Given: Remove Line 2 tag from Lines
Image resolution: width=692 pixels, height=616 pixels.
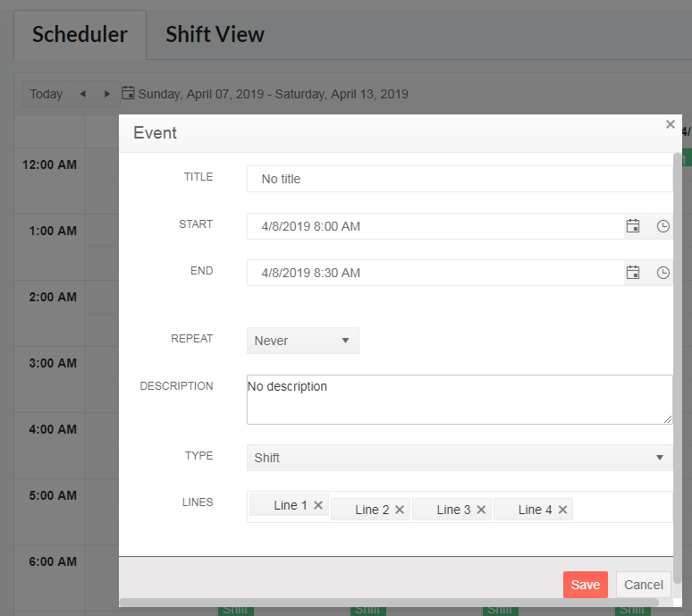Looking at the screenshot, I should [400, 510].
